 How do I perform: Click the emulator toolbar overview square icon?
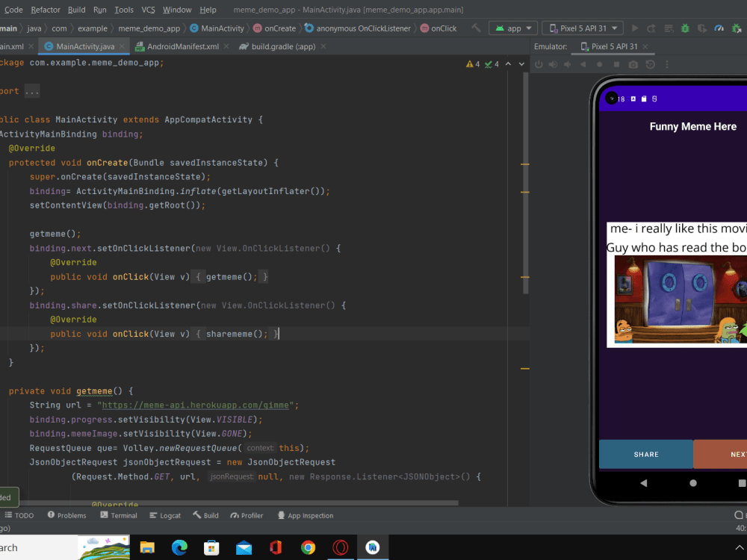pos(616,64)
